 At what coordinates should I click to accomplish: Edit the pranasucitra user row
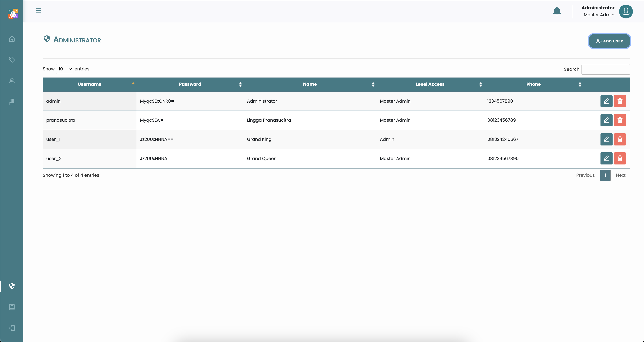[x=606, y=120]
